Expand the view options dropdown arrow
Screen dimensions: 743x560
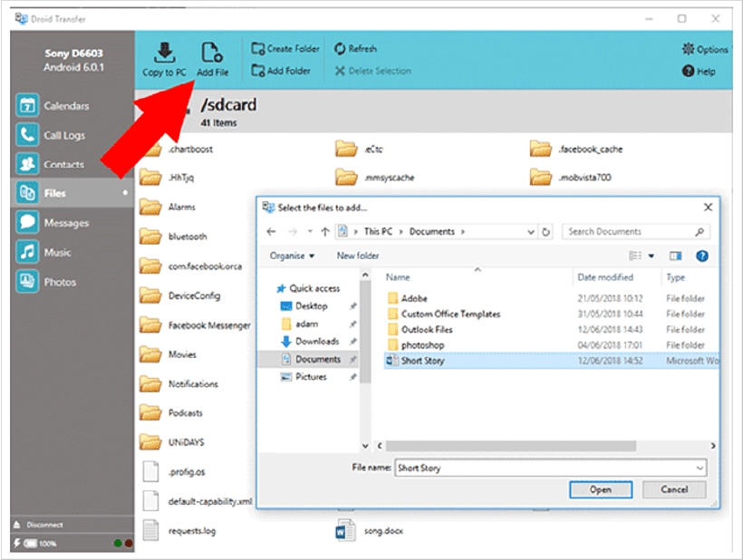tap(652, 255)
